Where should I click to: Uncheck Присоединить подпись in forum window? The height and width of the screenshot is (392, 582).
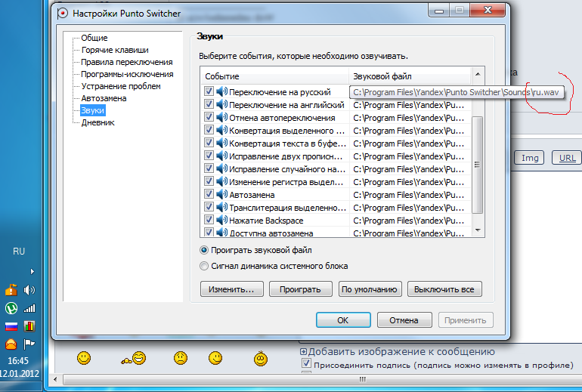pos(306,364)
